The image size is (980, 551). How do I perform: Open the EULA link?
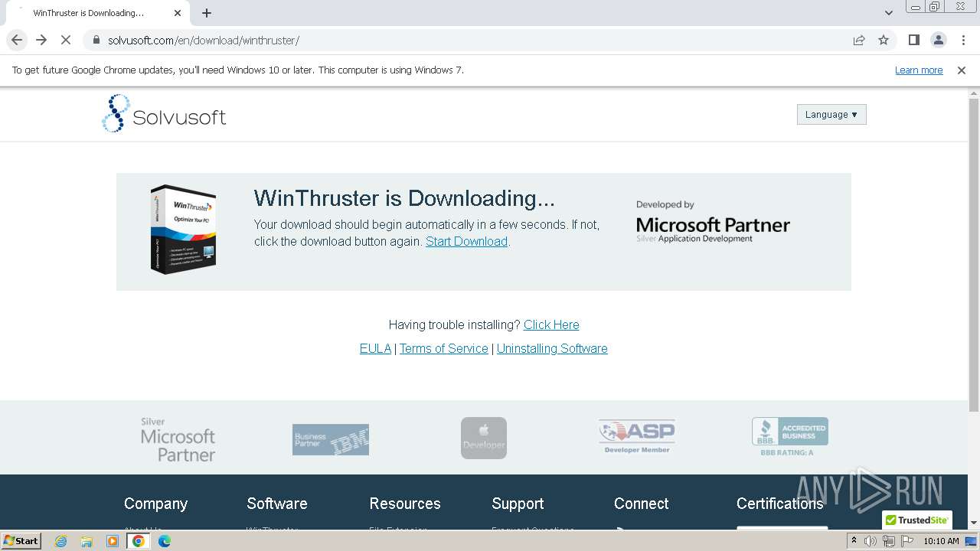[375, 348]
